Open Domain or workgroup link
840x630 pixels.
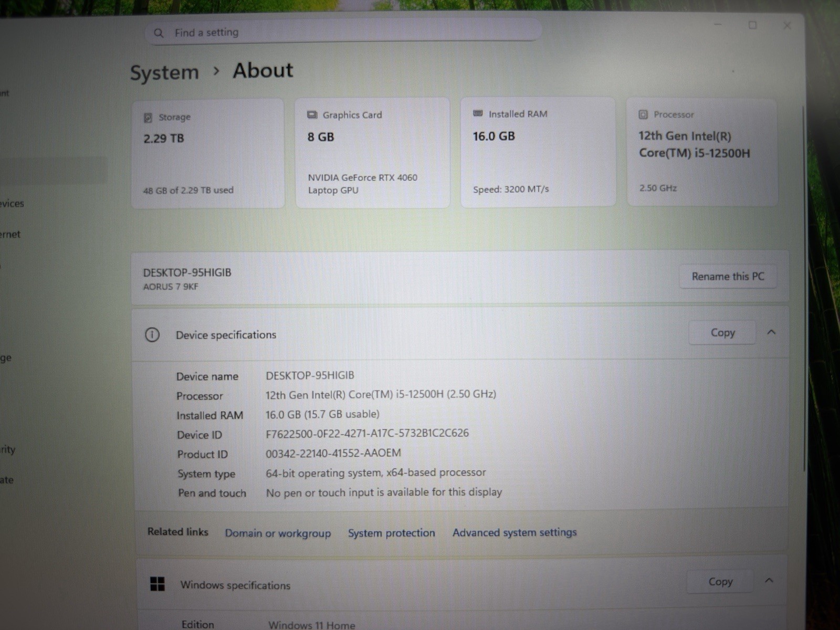pos(278,533)
